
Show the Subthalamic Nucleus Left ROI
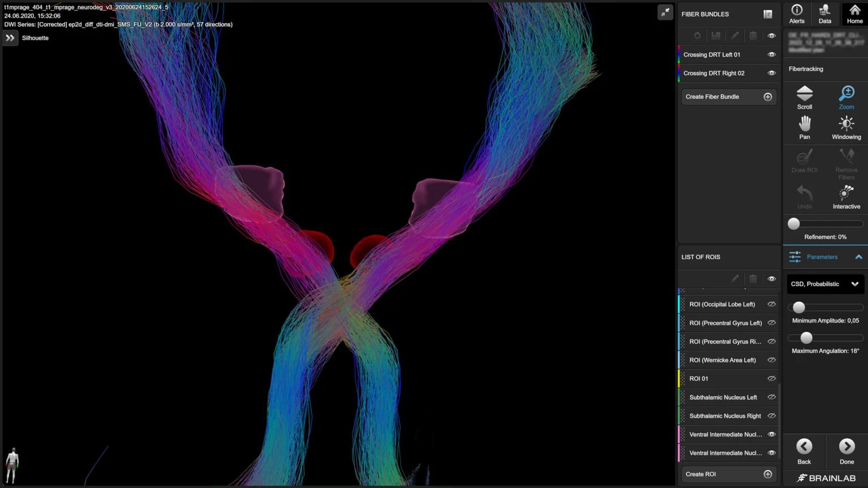[771, 397]
